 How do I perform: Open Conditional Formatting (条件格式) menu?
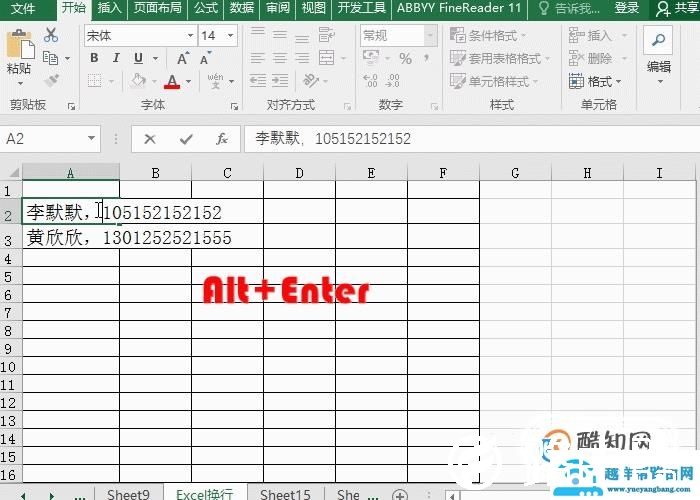(488, 35)
